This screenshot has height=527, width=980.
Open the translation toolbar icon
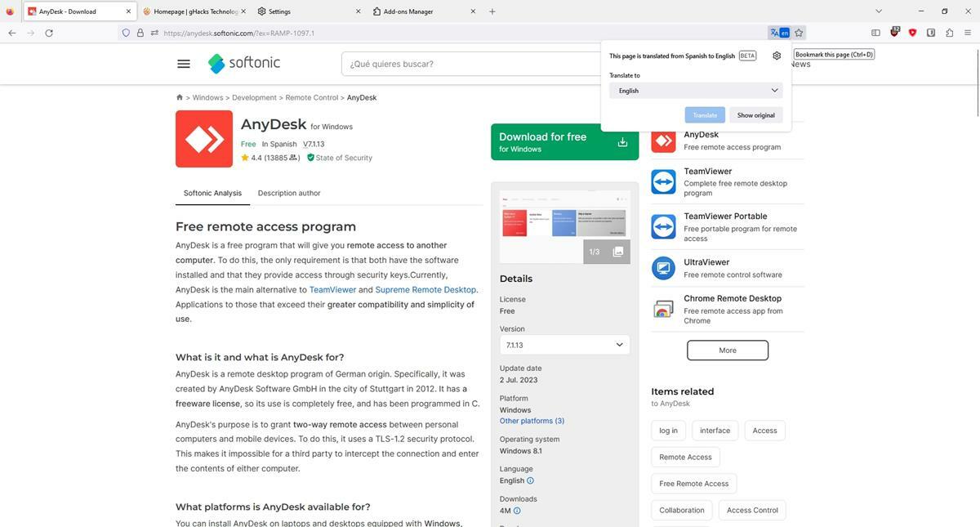point(779,33)
